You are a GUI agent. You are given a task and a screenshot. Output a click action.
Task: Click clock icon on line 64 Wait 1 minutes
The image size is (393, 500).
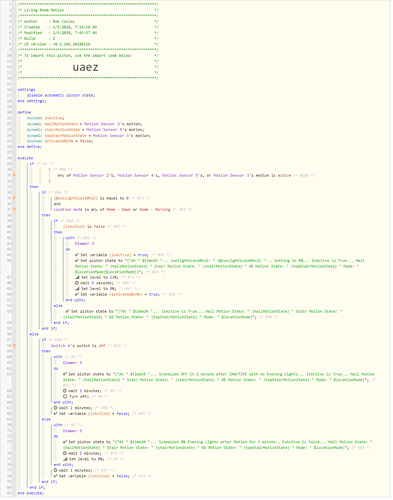(65, 391)
